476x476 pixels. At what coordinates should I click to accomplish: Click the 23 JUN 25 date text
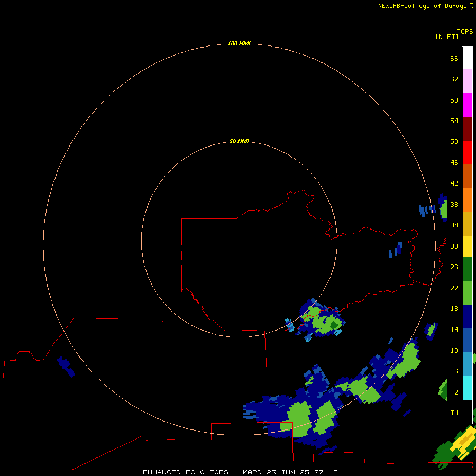click(289, 472)
